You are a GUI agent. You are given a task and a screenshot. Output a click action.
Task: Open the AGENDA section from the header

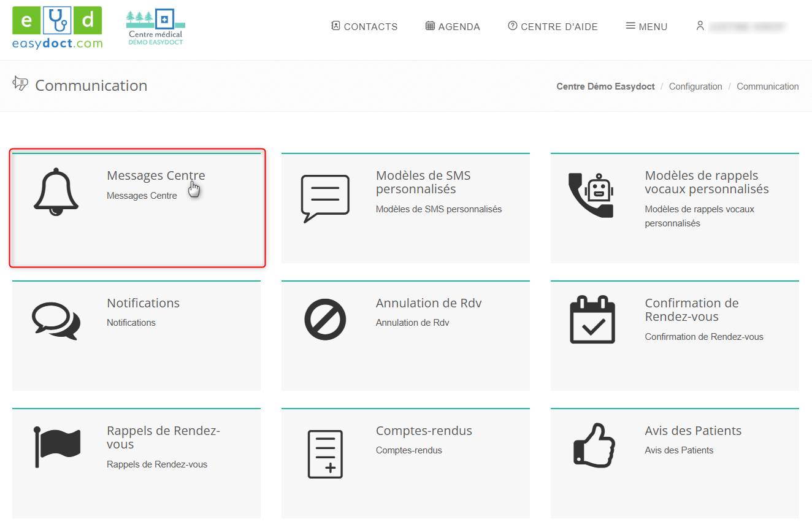[x=453, y=26]
